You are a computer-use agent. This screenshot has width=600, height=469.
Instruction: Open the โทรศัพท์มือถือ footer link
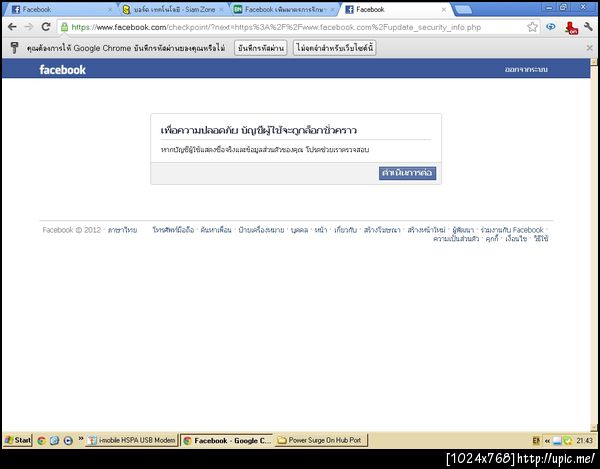click(173, 230)
